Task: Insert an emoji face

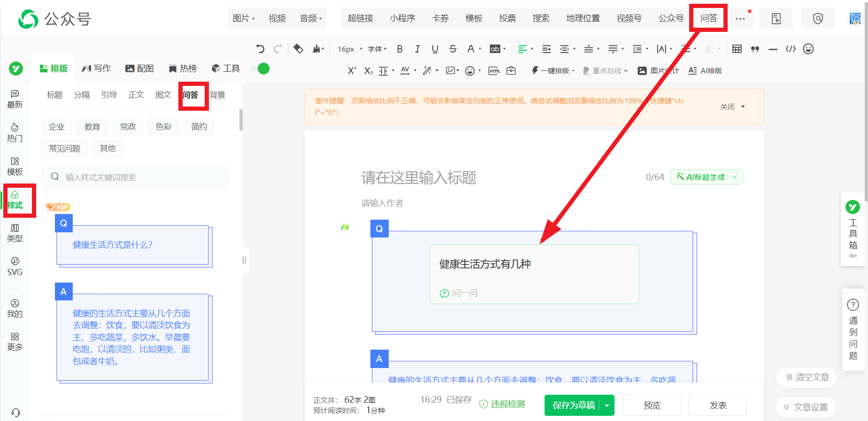Action: pyautogui.click(x=808, y=49)
